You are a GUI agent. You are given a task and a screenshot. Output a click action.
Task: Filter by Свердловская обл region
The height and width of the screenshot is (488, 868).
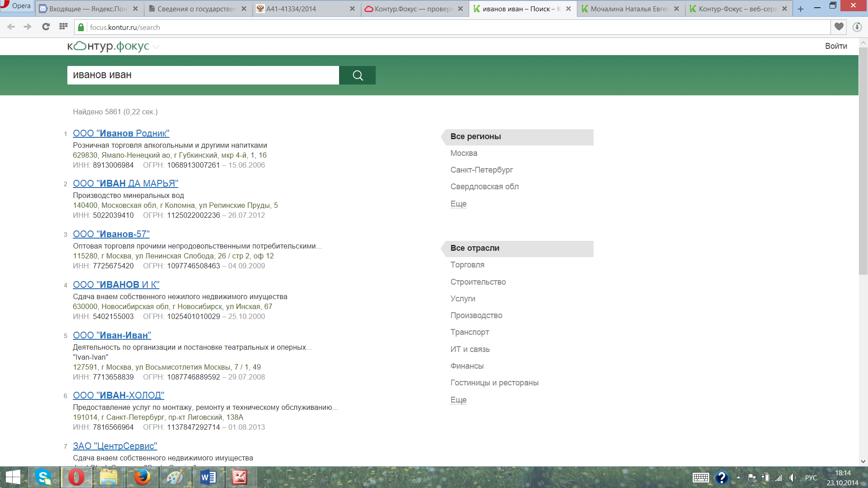click(485, 187)
